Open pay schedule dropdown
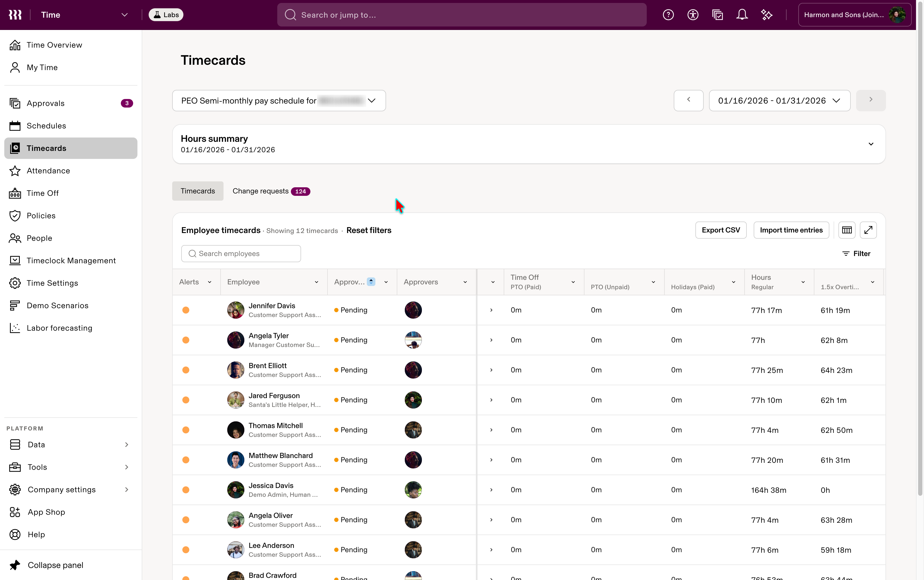924x580 pixels. [x=279, y=101]
